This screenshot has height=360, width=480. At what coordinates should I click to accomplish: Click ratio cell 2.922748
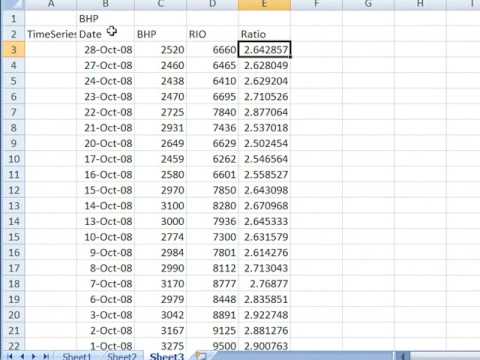click(264, 315)
